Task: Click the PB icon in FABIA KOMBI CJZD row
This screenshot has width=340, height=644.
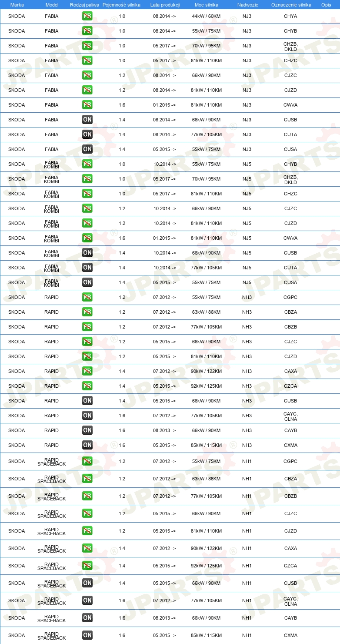Action: pyautogui.click(x=87, y=223)
